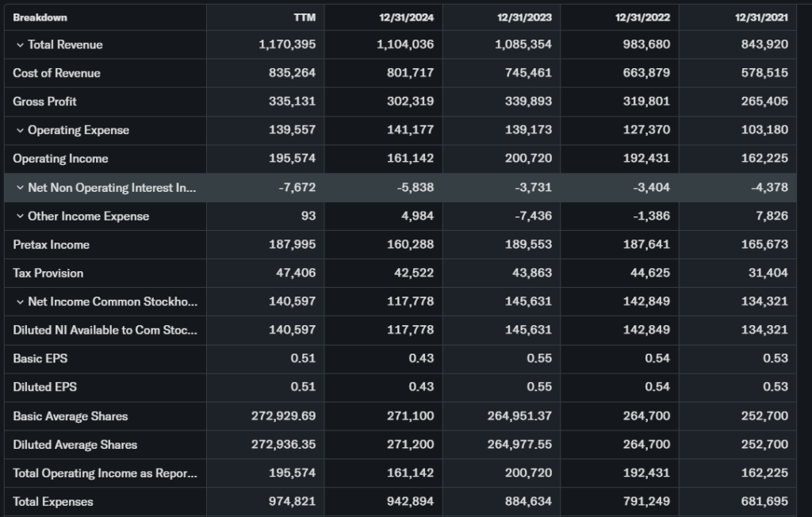Collapse the Total Revenue row chevron

pyautogui.click(x=20, y=45)
